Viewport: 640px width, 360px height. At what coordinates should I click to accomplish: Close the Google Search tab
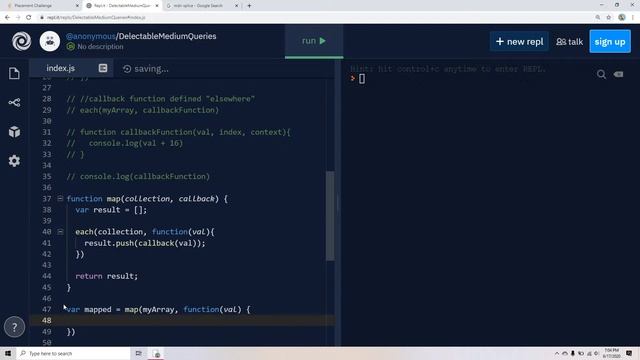236,6
